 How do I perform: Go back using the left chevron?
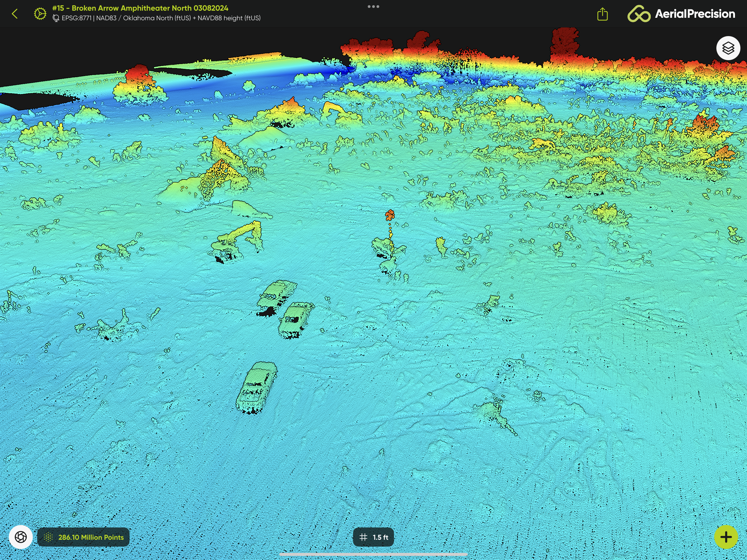[x=14, y=14]
